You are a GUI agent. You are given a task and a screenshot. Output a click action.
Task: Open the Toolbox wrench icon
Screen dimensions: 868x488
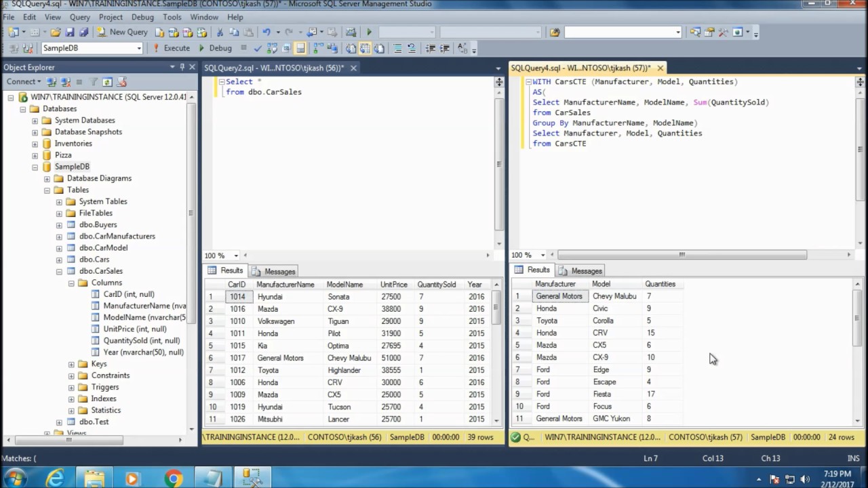point(724,32)
